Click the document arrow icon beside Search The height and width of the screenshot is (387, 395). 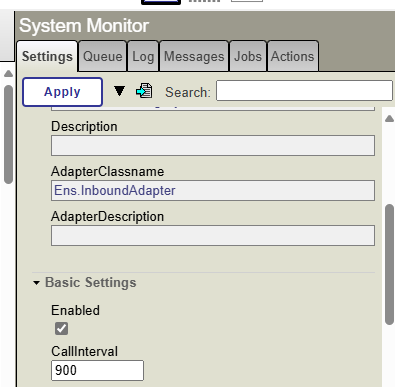point(144,91)
